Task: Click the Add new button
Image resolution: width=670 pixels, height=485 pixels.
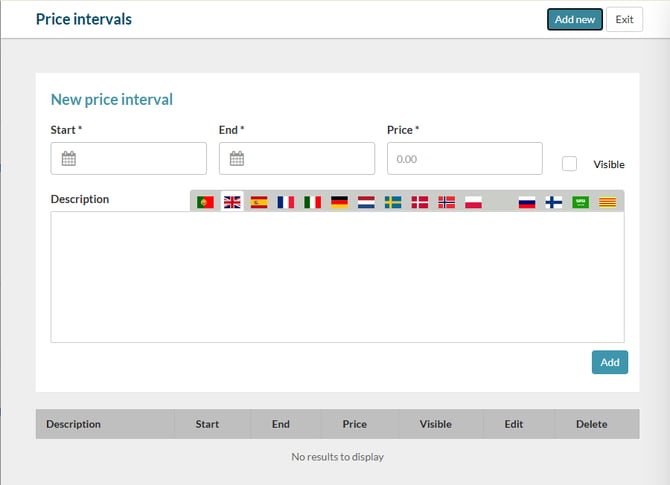Action: point(575,19)
